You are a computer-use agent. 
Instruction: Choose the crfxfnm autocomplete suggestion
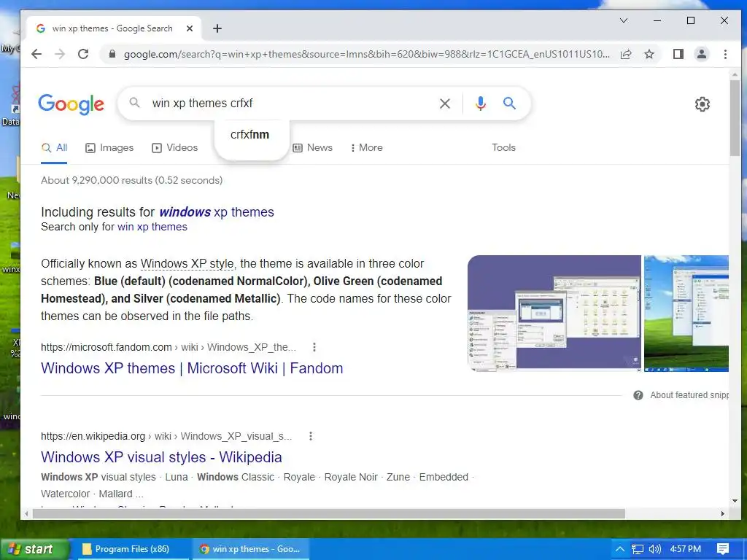pyautogui.click(x=250, y=135)
